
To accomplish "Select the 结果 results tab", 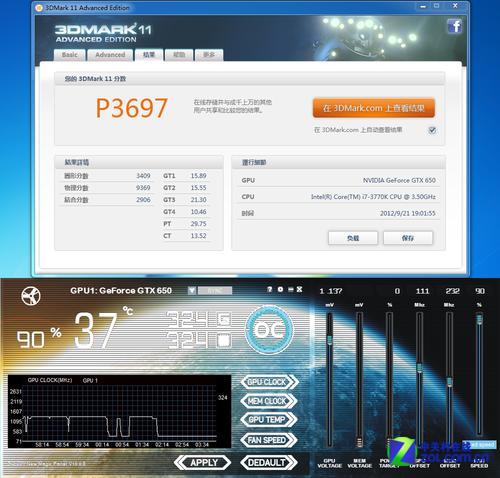I will (149, 55).
